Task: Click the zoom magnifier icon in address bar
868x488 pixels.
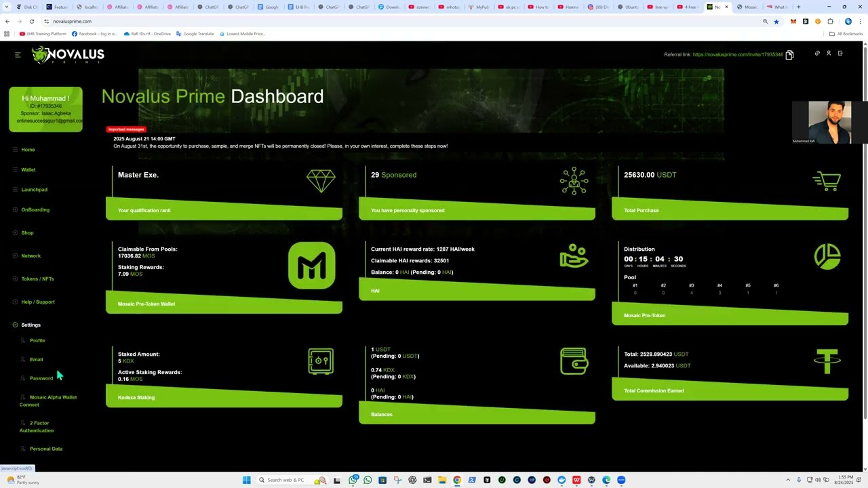Action: (766, 21)
